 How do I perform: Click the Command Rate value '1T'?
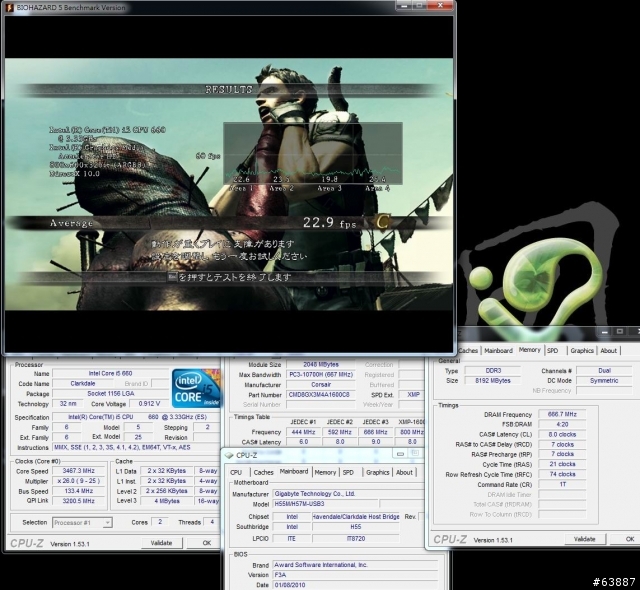coord(562,484)
